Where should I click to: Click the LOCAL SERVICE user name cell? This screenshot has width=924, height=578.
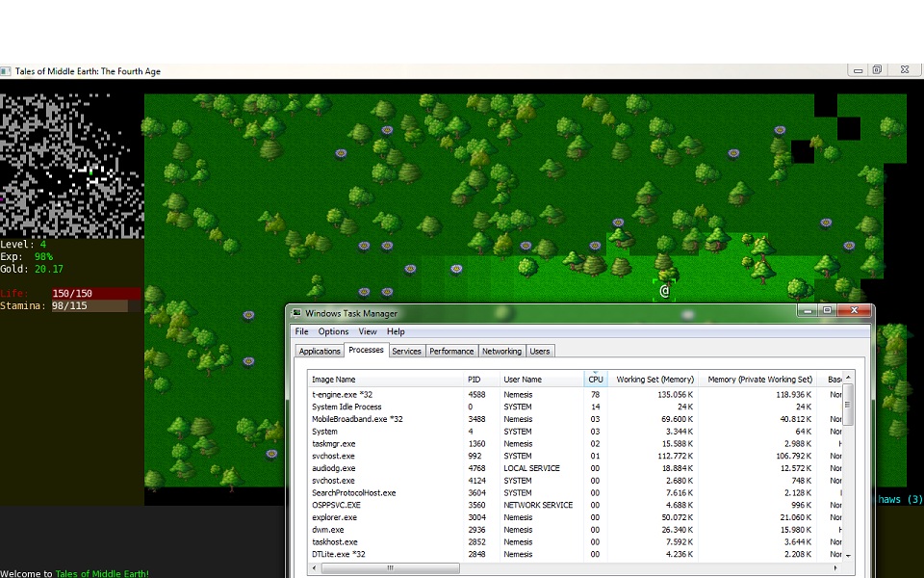pos(531,468)
